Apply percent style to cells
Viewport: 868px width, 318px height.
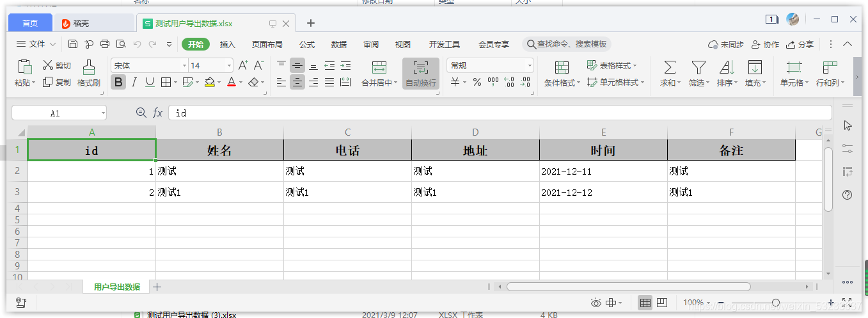pyautogui.click(x=477, y=82)
